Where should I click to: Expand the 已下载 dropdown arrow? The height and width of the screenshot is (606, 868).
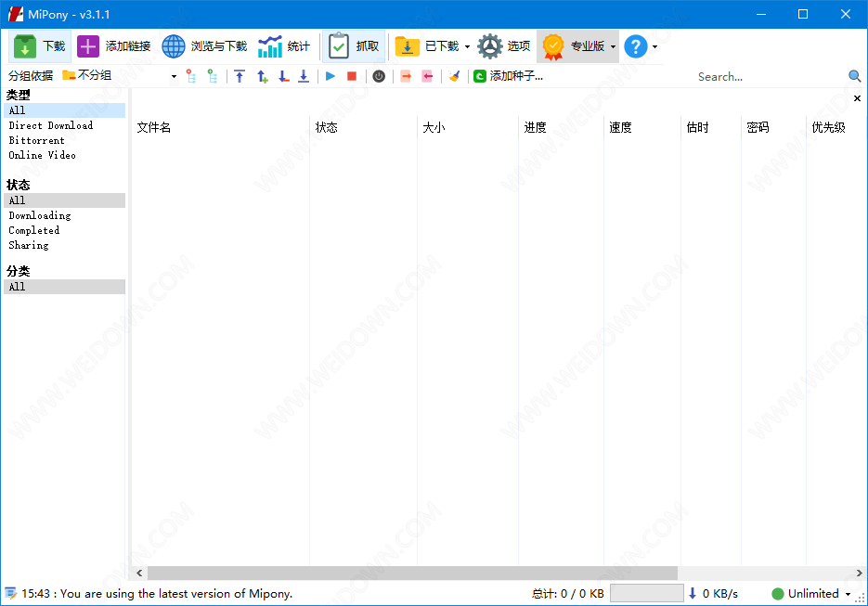pyautogui.click(x=467, y=47)
